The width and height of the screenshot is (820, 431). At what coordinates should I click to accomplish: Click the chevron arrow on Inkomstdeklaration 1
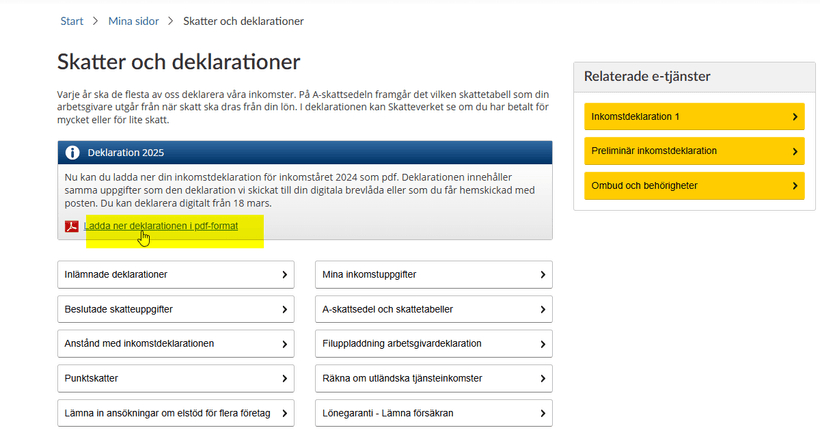[795, 117]
